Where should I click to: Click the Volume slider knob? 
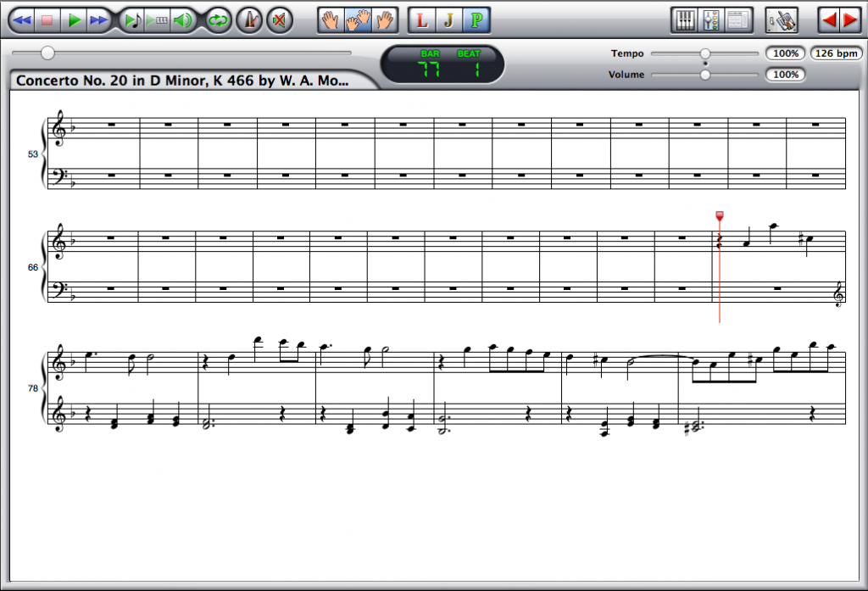coord(704,75)
